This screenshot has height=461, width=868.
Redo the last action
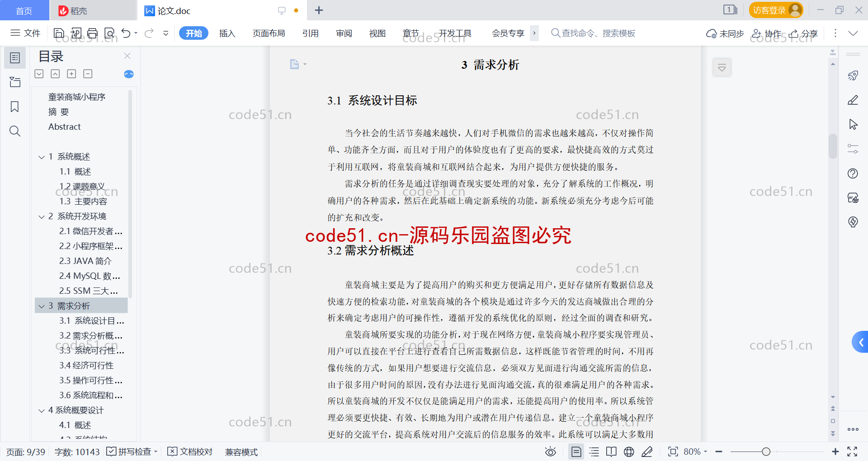(149, 33)
